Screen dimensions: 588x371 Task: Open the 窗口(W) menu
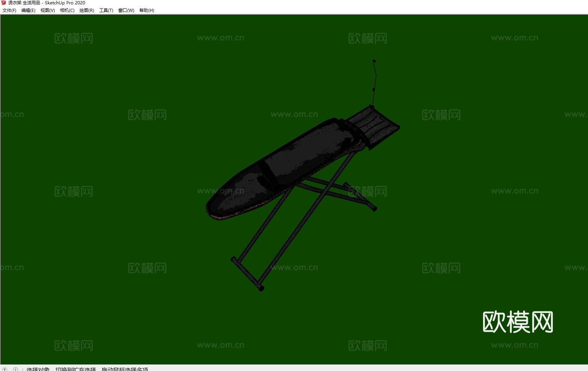pyautogui.click(x=126, y=10)
